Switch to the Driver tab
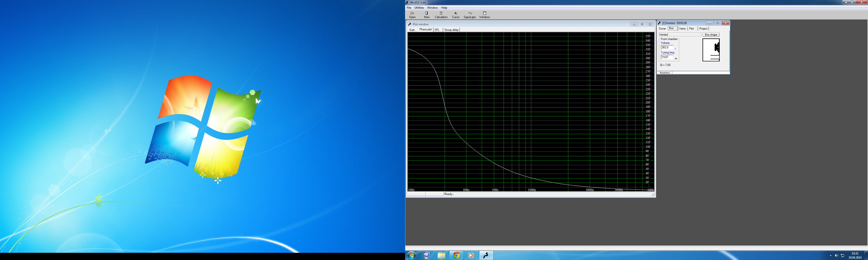This screenshot has height=260, width=868. pos(663,29)
